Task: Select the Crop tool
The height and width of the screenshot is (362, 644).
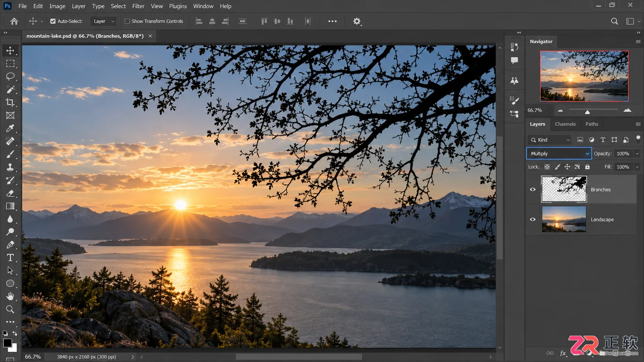Action: (x=10, y=102)
